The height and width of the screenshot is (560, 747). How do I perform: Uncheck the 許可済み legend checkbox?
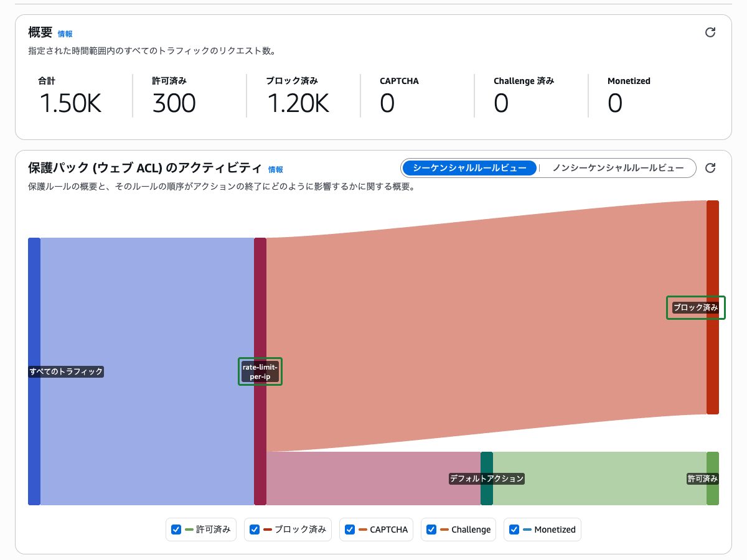coord(176,530)
